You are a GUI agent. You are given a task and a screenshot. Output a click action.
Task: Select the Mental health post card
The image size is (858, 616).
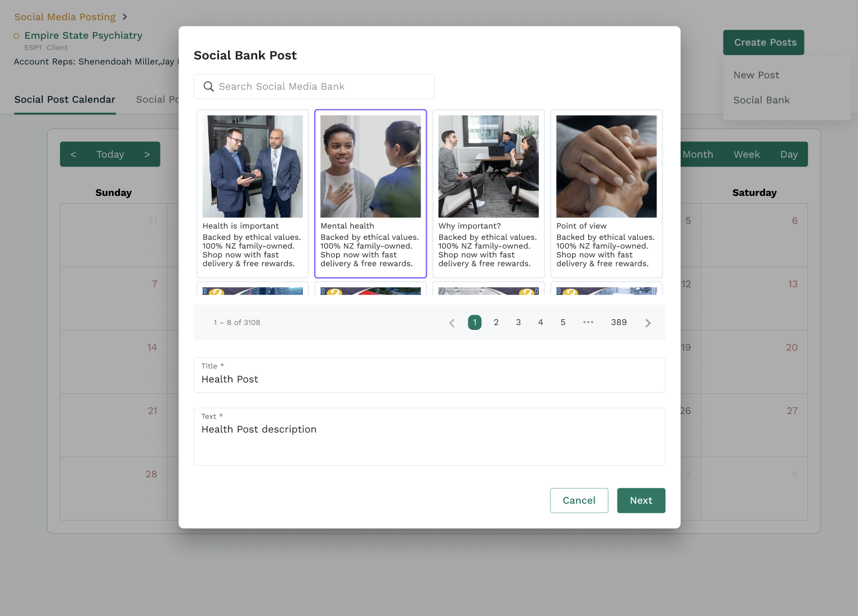coord(370,193)
